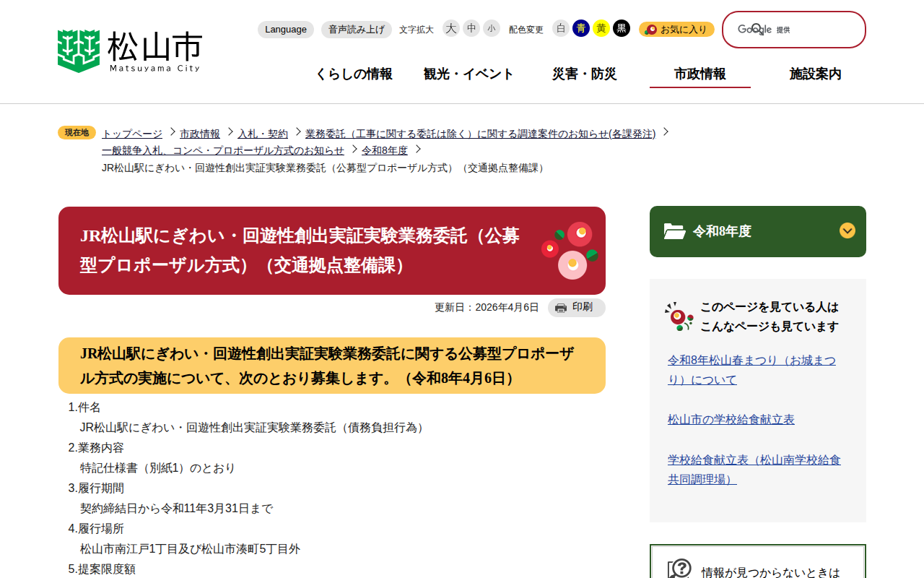
Task: Click 特記仕様書（別紙1）のとおり text
Action: tap(158, 468)
